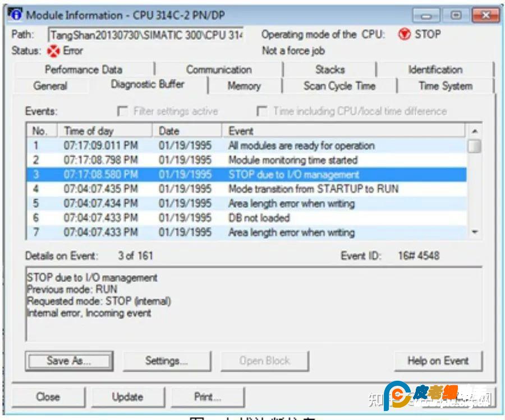Click the Save As... button
The height and width of the screenshot is (420, 505).
pyautogui.click(x=69, y=361)
